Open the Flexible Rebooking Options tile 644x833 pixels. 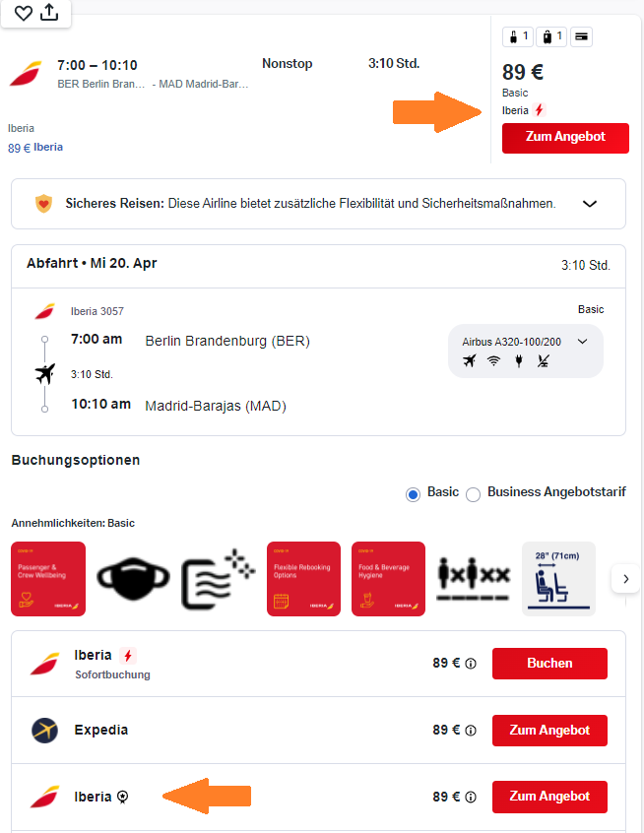tap(303, 579)
